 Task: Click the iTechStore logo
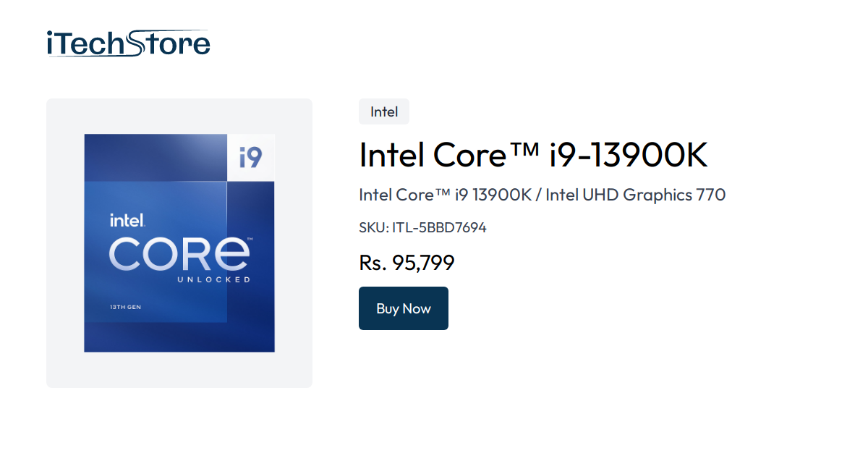tap(127, 42)
